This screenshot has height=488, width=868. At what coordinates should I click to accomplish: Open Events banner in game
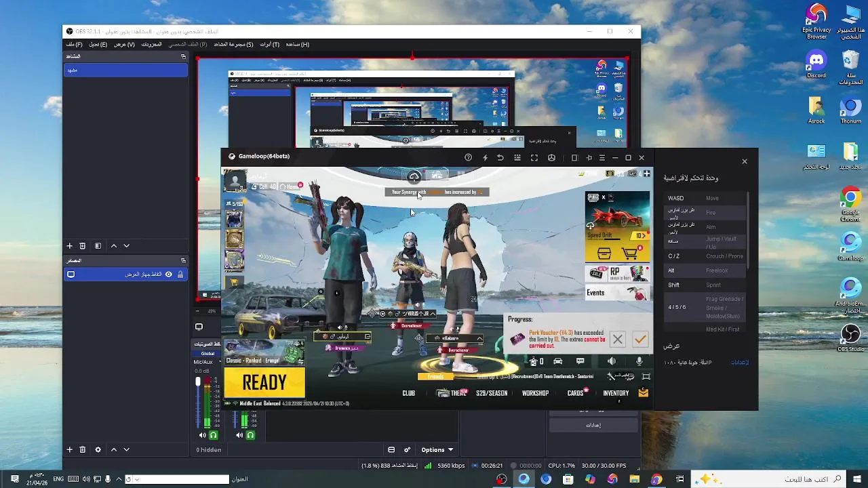click(x=617, y=293)
